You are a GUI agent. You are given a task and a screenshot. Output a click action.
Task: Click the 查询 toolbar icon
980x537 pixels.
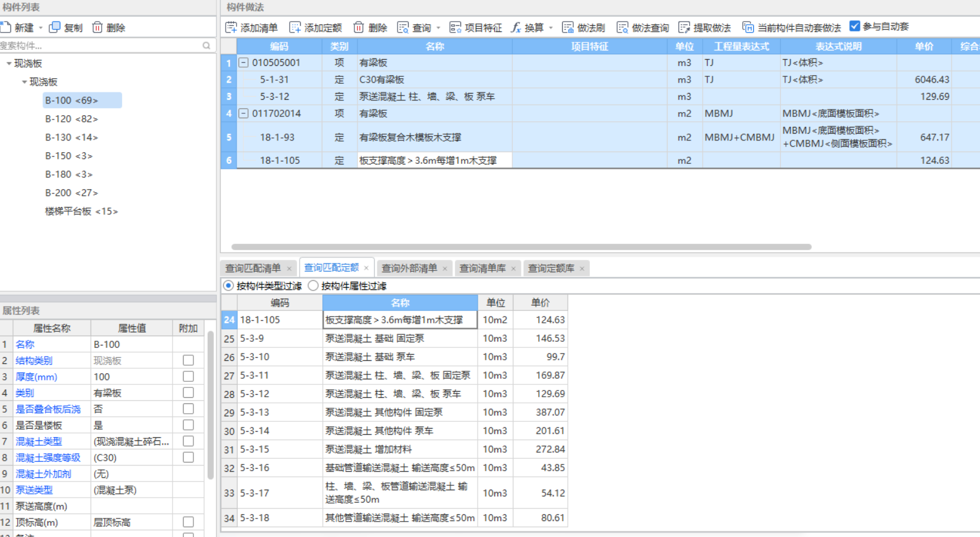pyautogui.click(x=403, y=27)
